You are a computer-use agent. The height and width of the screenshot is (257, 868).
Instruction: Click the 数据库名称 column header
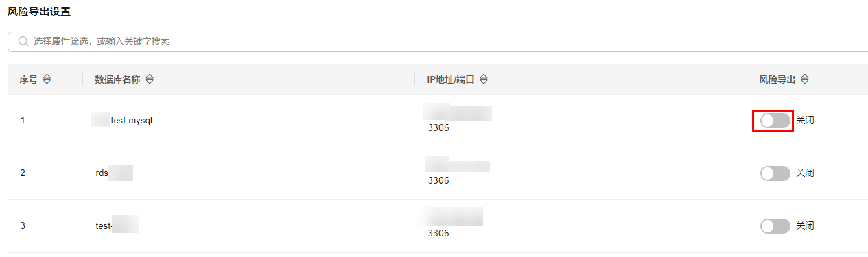117,79
